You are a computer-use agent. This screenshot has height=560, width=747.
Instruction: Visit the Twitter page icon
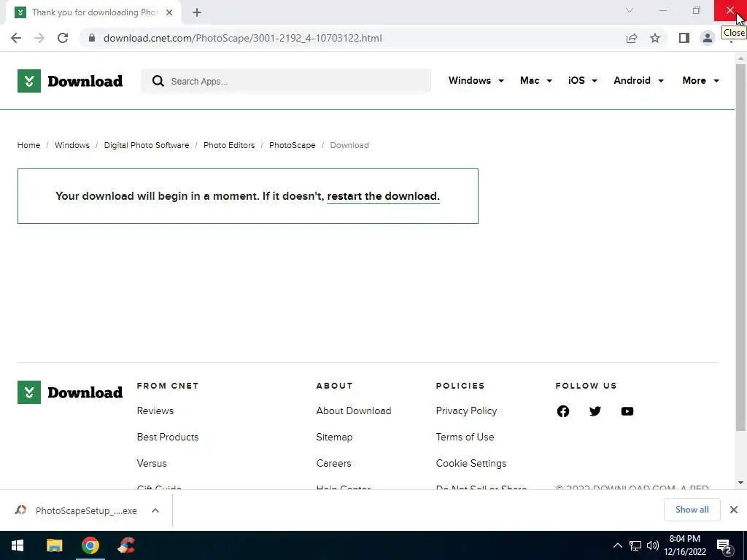(595, 411)
